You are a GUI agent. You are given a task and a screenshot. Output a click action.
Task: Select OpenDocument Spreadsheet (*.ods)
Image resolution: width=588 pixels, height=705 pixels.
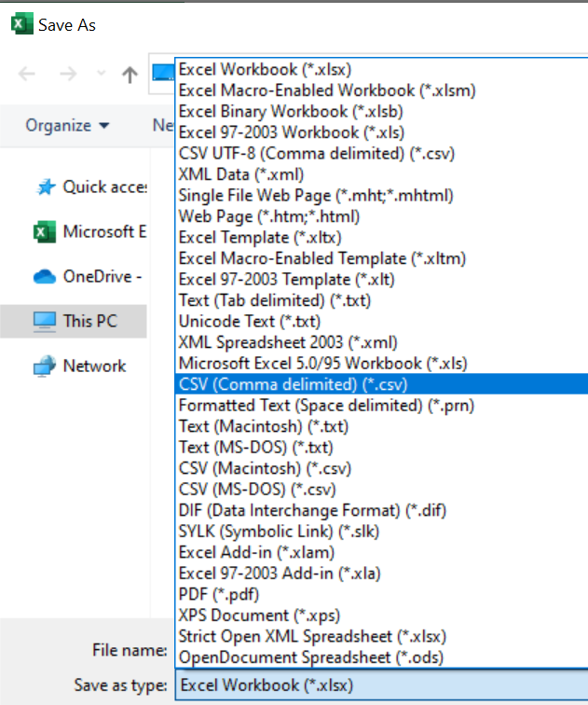pyautogui.click(x=310, y=657)
